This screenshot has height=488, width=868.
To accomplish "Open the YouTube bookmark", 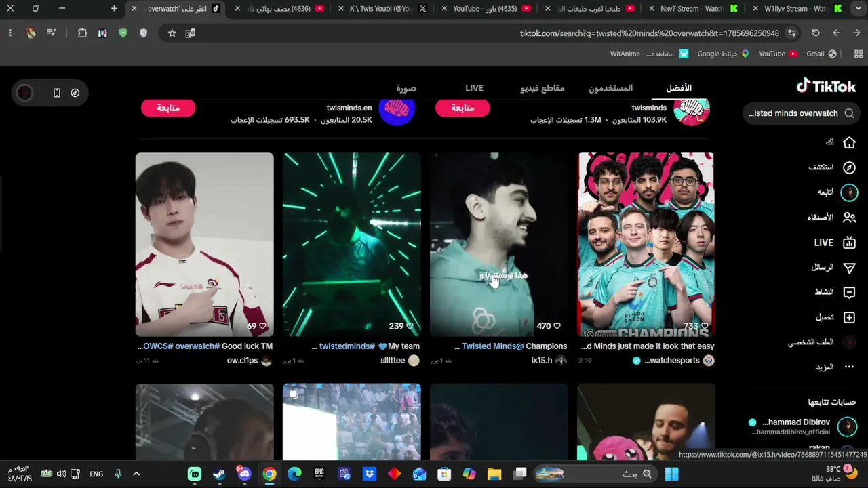I will click(x=778, y=54).
